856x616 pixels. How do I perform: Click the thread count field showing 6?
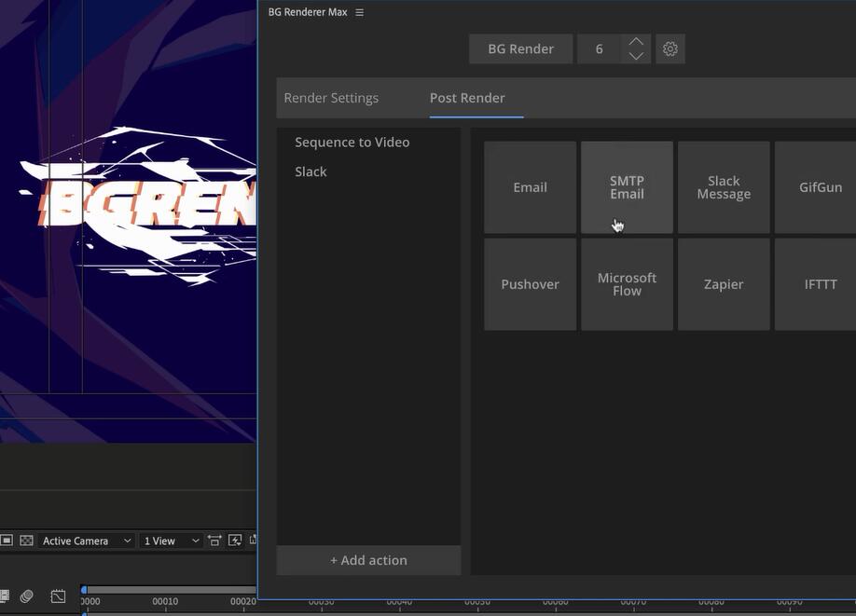[599, 49]
